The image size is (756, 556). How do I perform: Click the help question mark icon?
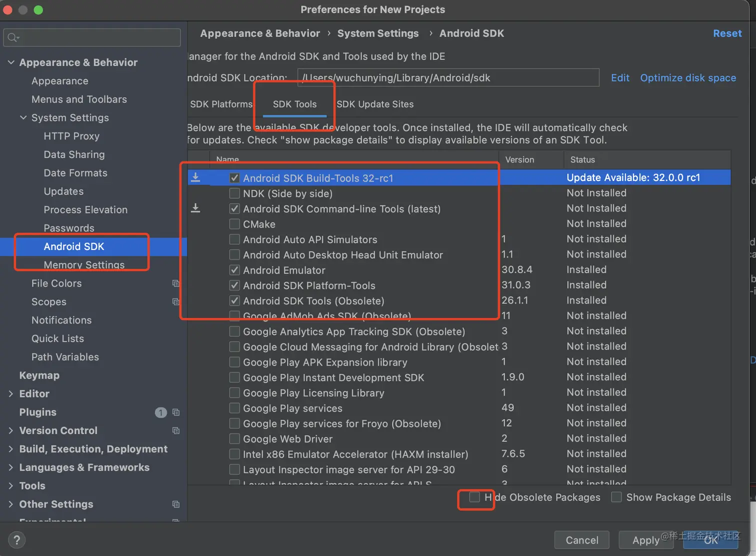tap(16, 540)
